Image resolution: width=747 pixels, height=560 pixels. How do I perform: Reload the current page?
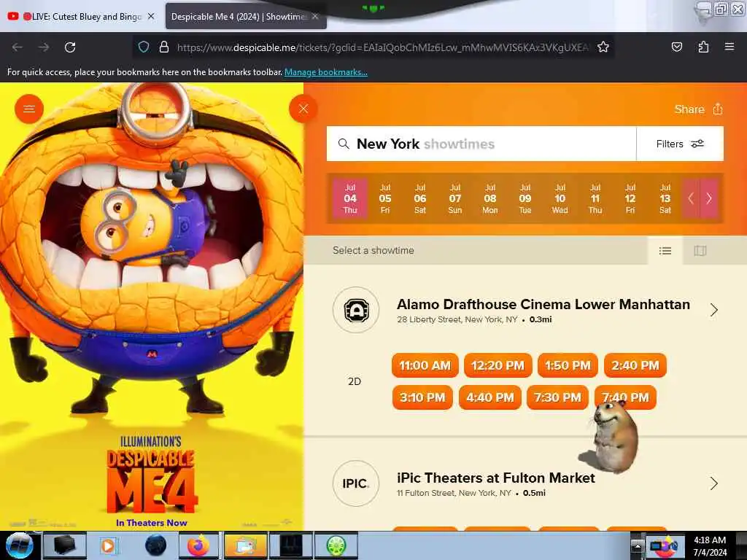coord(70,47)
